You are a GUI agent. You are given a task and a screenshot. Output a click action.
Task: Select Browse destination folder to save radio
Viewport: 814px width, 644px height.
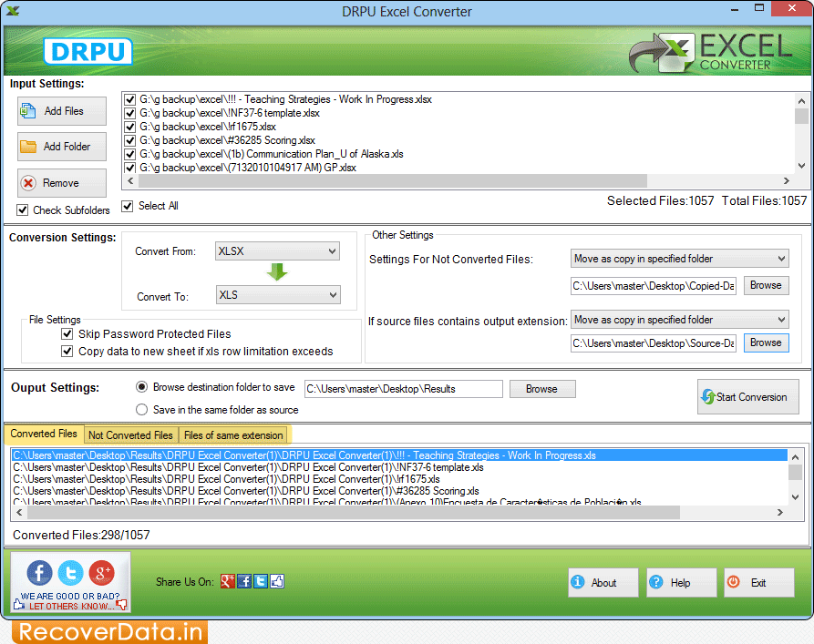pyautogui.click(x=141, y=387)
